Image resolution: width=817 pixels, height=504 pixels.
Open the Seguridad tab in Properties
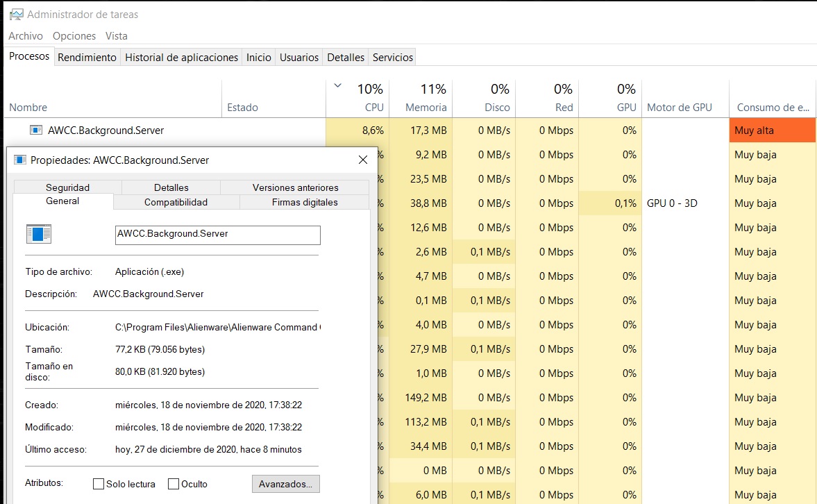pyautogui.click(x=68, y=187)
